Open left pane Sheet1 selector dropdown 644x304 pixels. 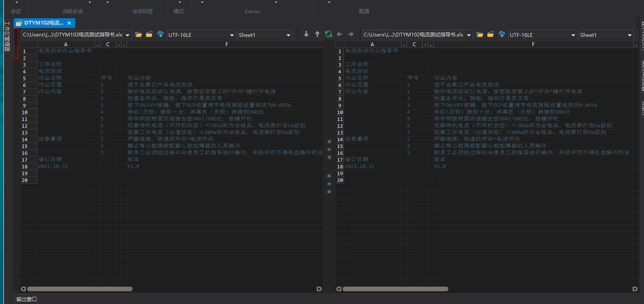click(x=289, y=35)
